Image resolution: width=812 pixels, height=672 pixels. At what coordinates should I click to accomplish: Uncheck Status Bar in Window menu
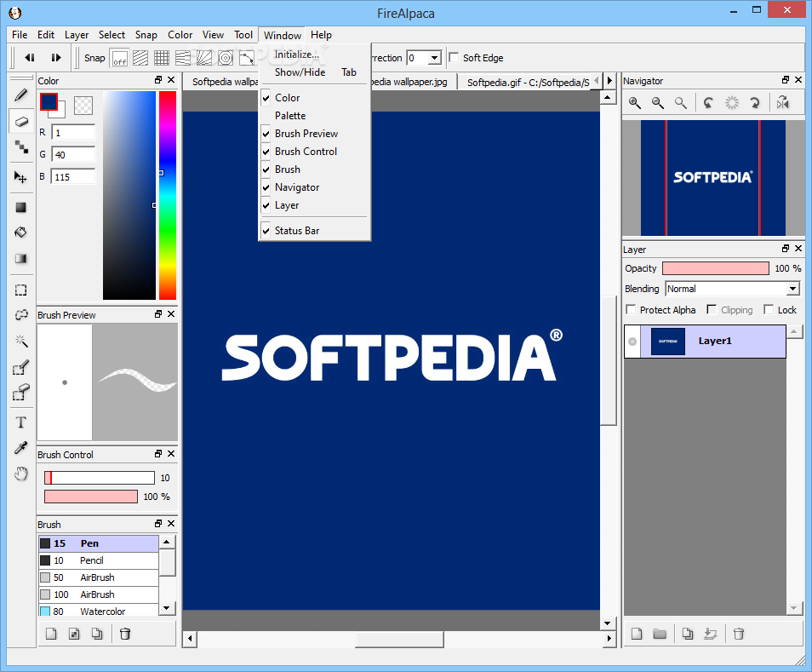pyautogui.click(x=315, y=231)
